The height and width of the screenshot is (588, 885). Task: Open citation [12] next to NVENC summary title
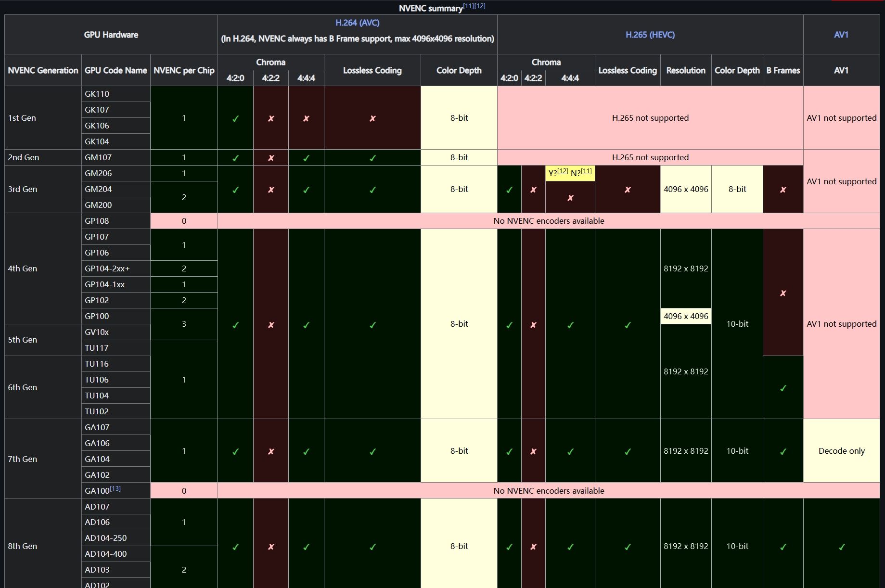pyautogui.click(x=480, y=6)
